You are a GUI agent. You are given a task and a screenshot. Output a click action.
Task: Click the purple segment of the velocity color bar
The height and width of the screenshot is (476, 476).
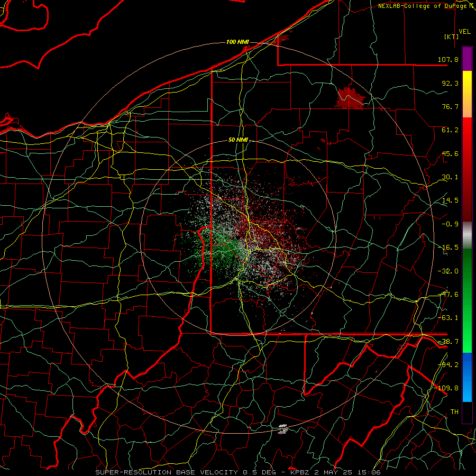tap(467, 59)
